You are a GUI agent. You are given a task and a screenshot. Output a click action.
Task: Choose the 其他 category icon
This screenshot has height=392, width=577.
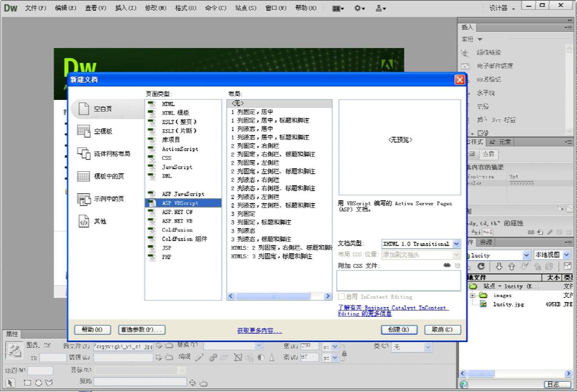[x=84, y=221]
